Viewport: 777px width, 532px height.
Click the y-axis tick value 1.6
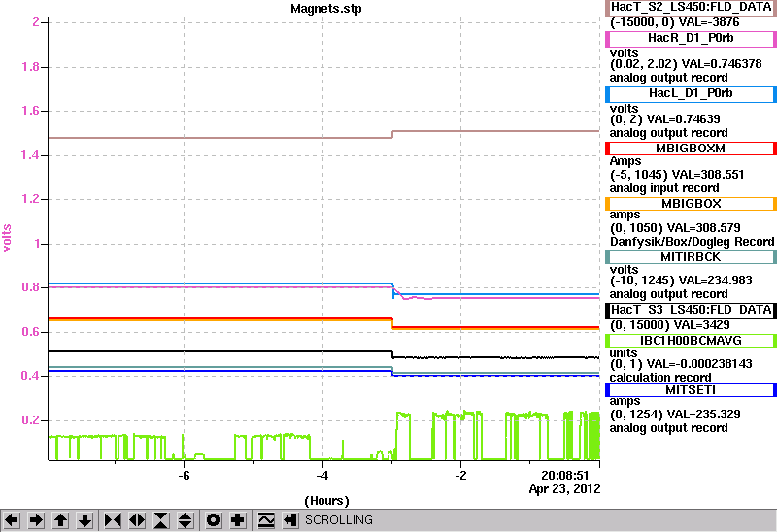click(31, 111)
